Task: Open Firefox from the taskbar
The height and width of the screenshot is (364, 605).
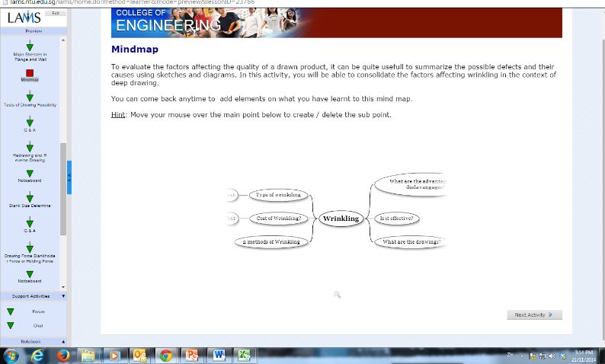Action: tap(63, 356)
